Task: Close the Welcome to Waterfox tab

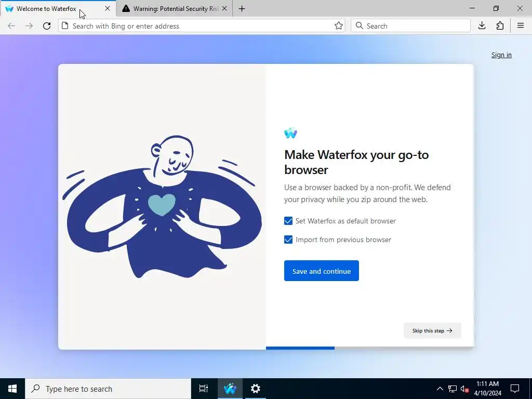Action: [x=108, y=8]
